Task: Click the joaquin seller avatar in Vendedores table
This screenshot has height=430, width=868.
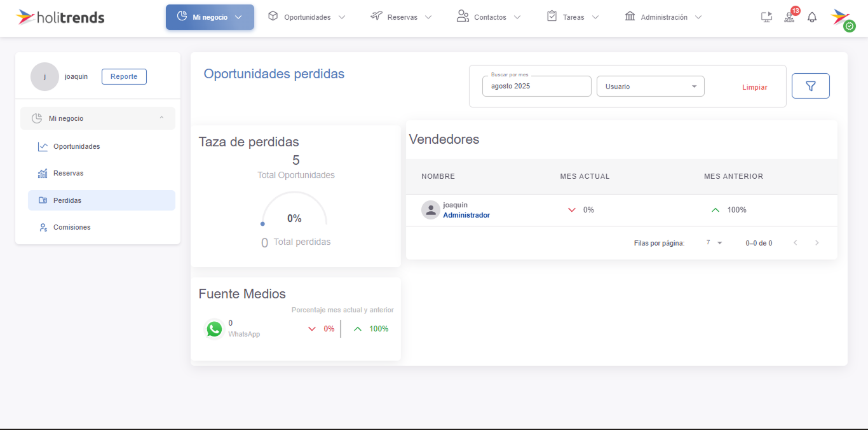Action: [431, 210]
